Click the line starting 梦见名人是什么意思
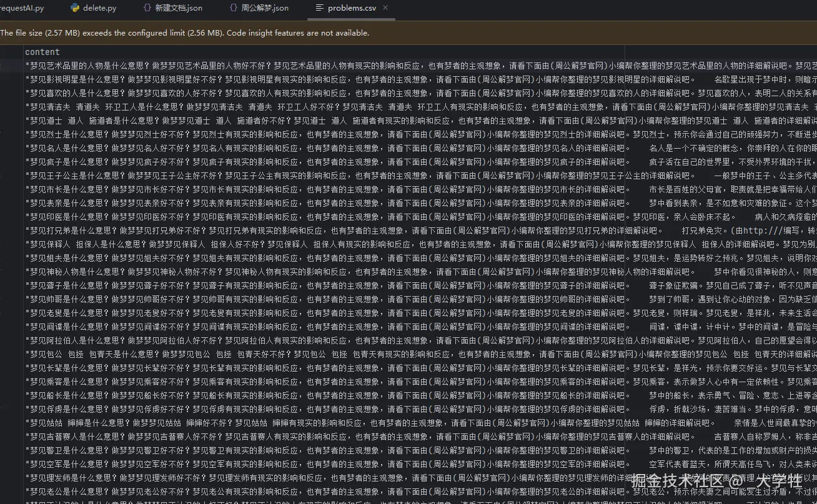Screen dimensions: 817x504 pos(421,148)
